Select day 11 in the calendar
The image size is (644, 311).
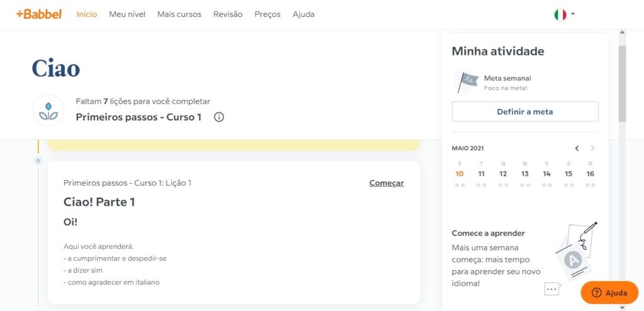481,174
